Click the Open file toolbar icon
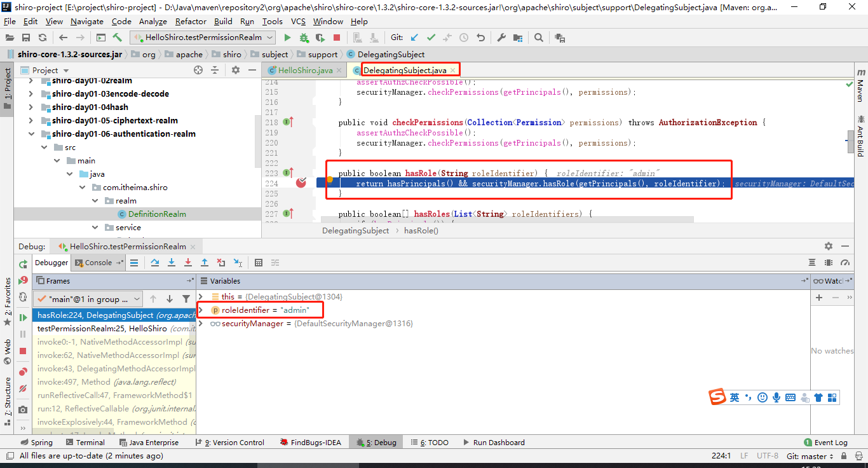868x468 pixels. pos(10,38)
